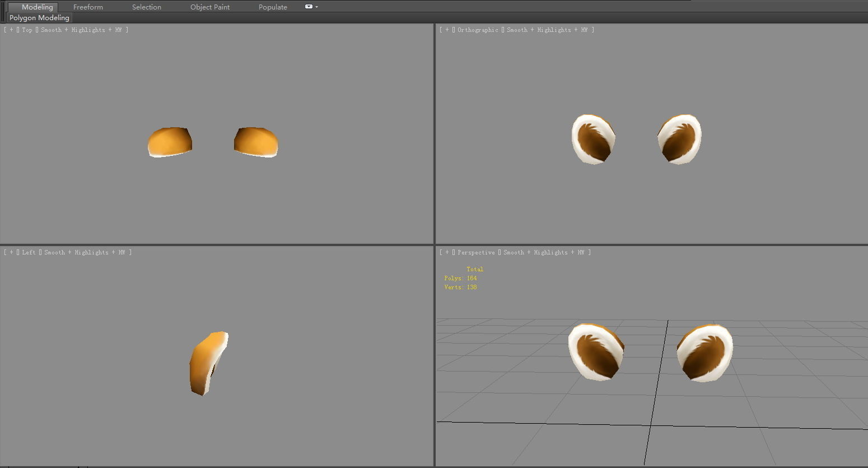
Task: Select the Selection ribbon tab
Action: [146, 7]
